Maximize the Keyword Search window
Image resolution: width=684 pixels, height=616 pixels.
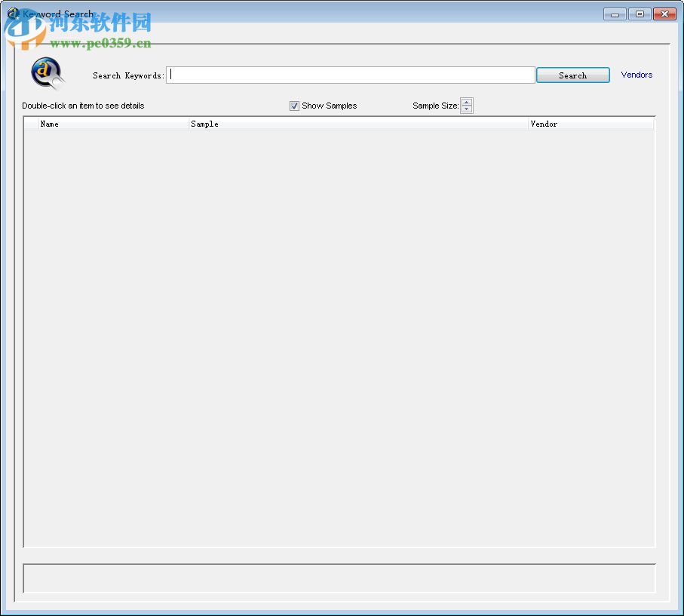click(640, 14)
